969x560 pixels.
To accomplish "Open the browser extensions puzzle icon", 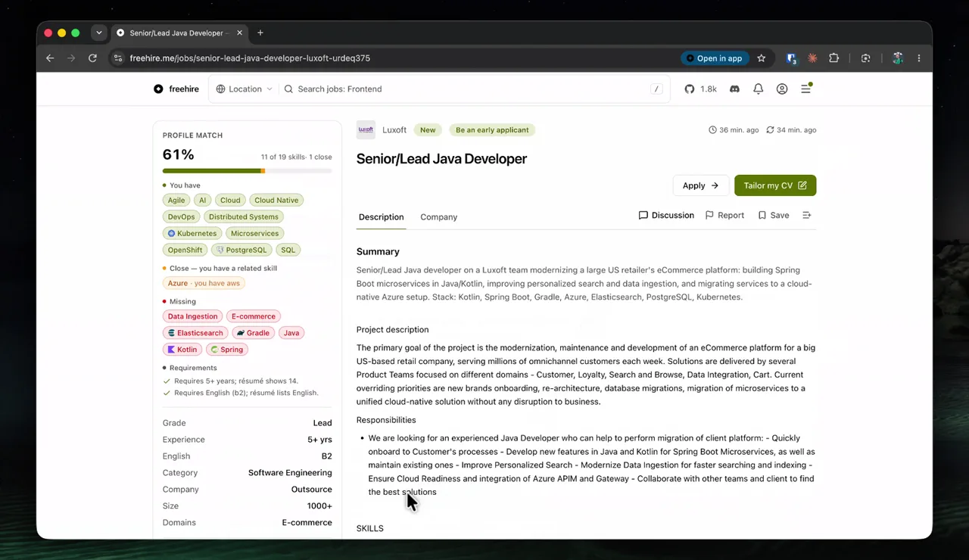I will (833, 58).
